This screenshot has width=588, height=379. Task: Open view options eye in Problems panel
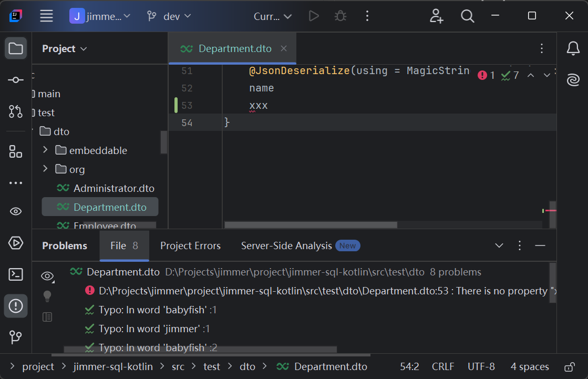pyautogui.click(x=47, y=275)
